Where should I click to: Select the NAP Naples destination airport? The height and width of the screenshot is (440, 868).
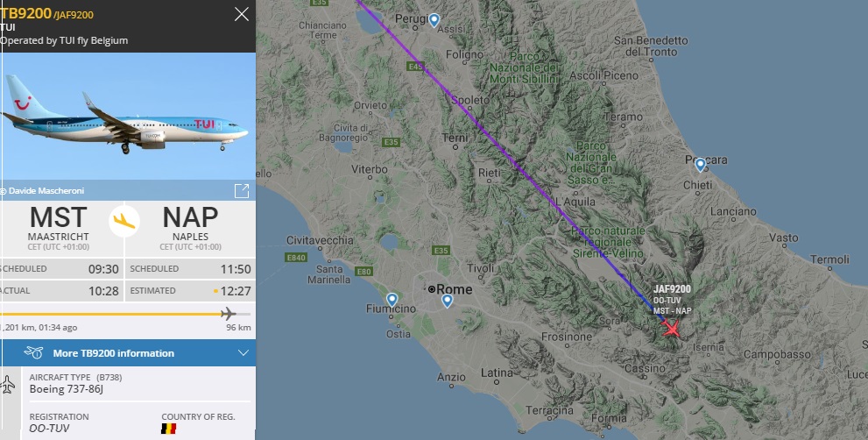point(190,223)
